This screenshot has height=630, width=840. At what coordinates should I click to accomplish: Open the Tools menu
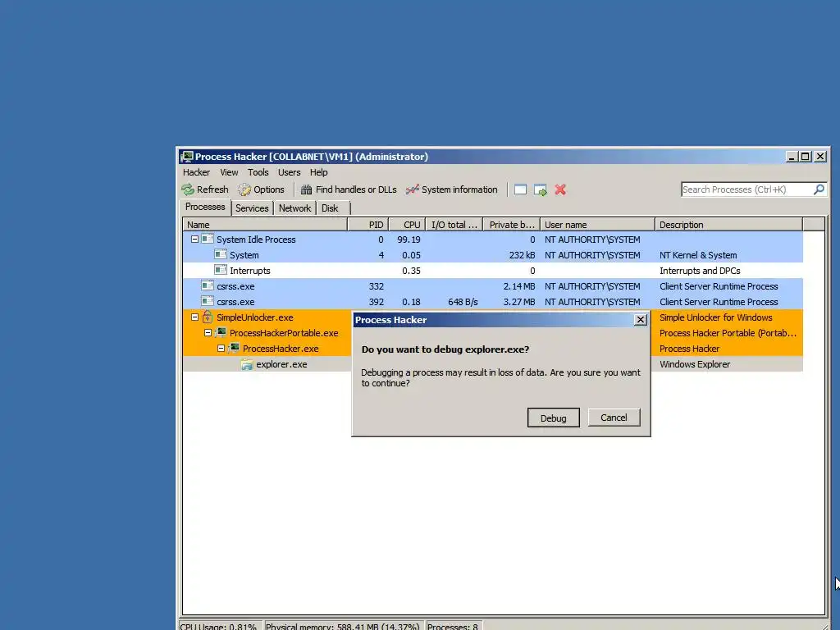[x=258, y=172]
